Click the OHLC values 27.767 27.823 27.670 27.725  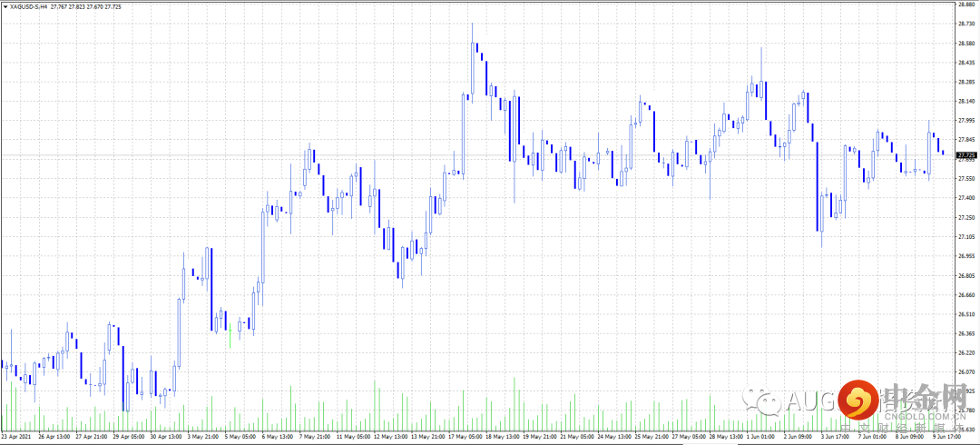87,6
